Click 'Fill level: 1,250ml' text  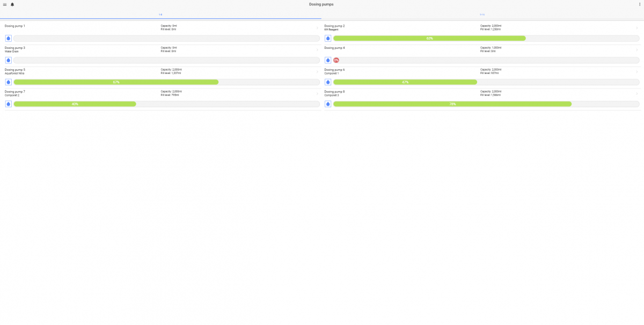pyautogui.click(x=491, y=29)
